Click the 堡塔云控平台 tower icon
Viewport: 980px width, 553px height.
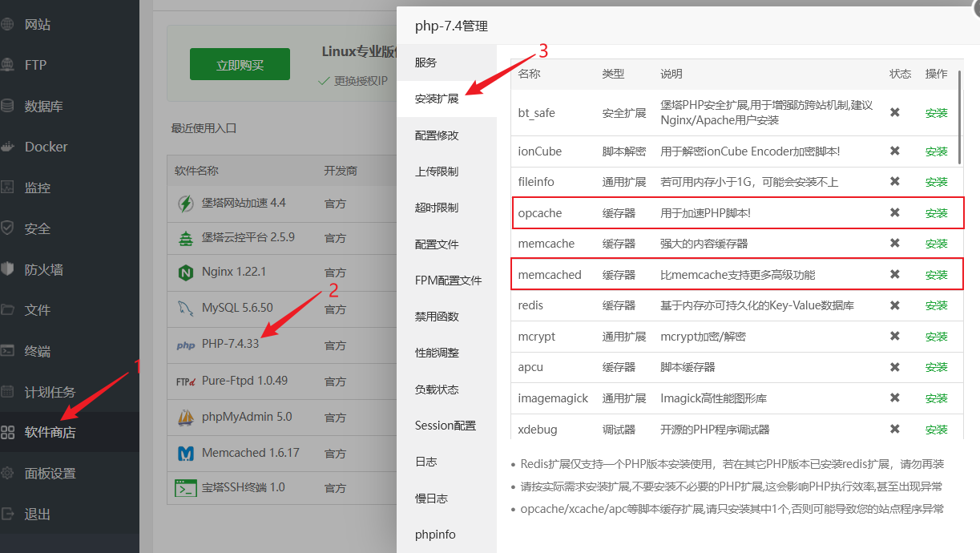pos(185,238)
